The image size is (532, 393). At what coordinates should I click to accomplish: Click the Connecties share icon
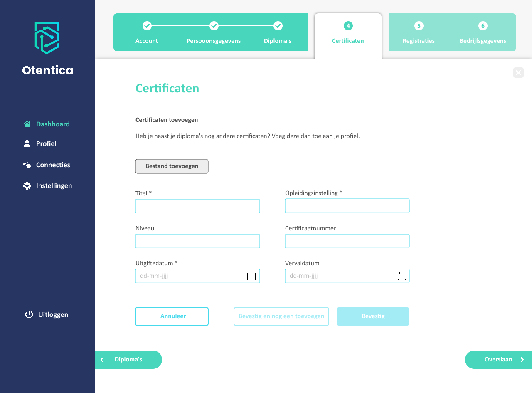tap(27, 165)
